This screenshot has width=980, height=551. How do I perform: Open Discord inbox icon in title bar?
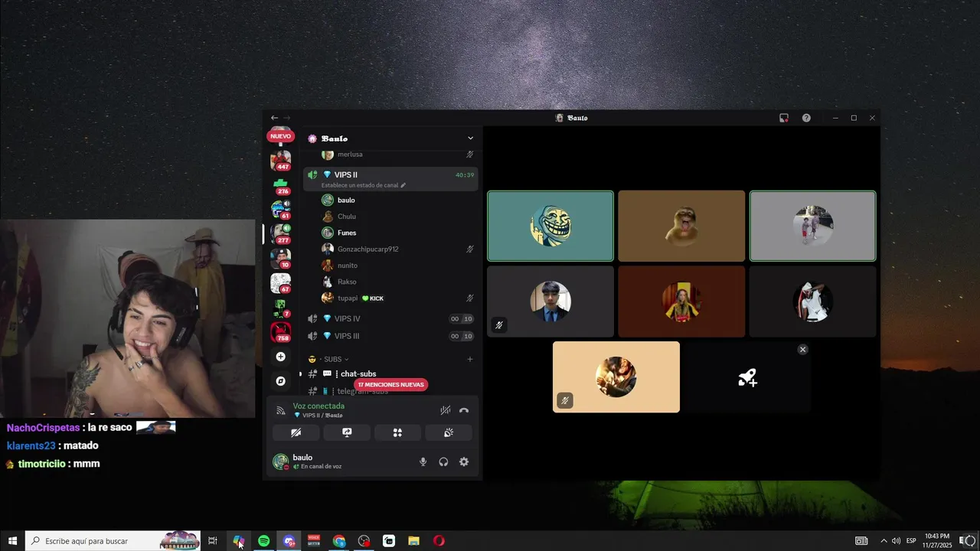coord(784,118)
